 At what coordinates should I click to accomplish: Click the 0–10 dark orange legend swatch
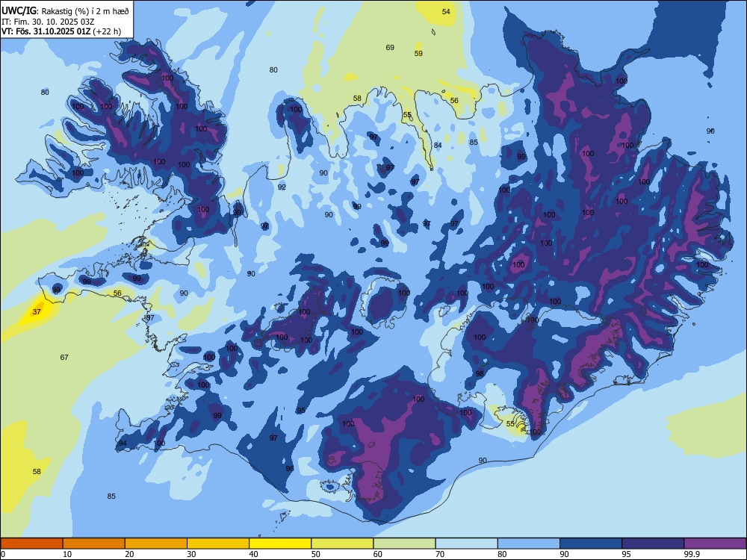[x=31, y=544]
